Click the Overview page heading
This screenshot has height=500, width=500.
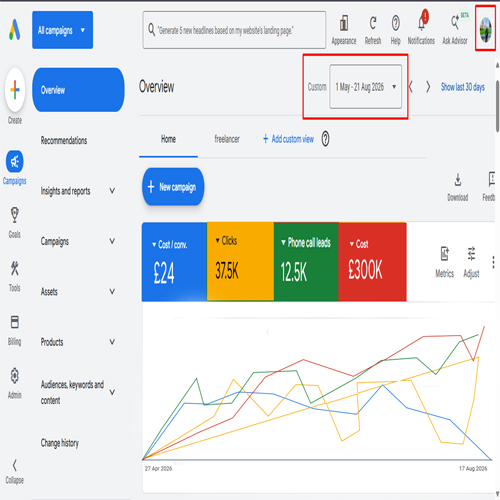point(156,87)
